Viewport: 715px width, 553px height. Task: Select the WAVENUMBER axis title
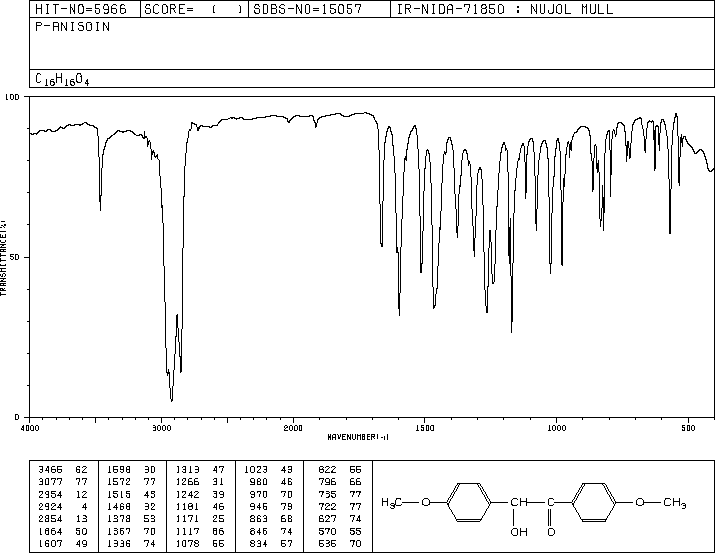coord(358,437)
